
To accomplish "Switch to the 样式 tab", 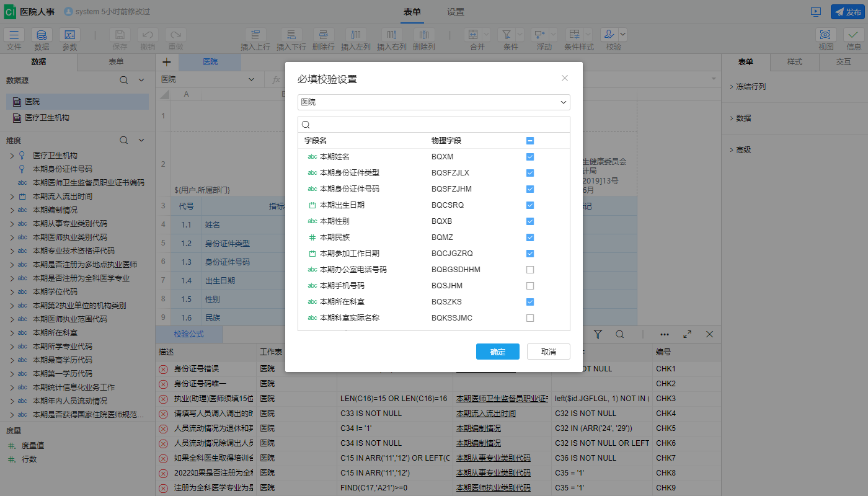I will pyautogui.click(x=794, y=62).
